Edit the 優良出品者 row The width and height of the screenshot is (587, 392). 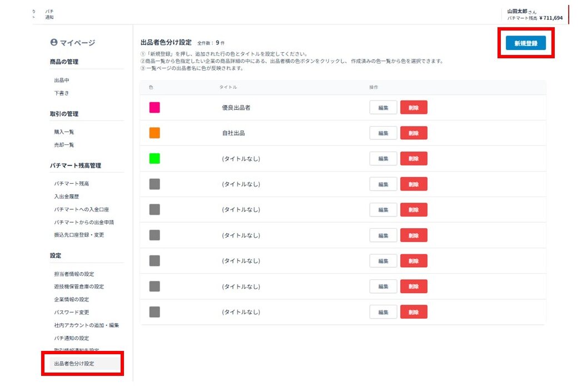click(383, 108)
